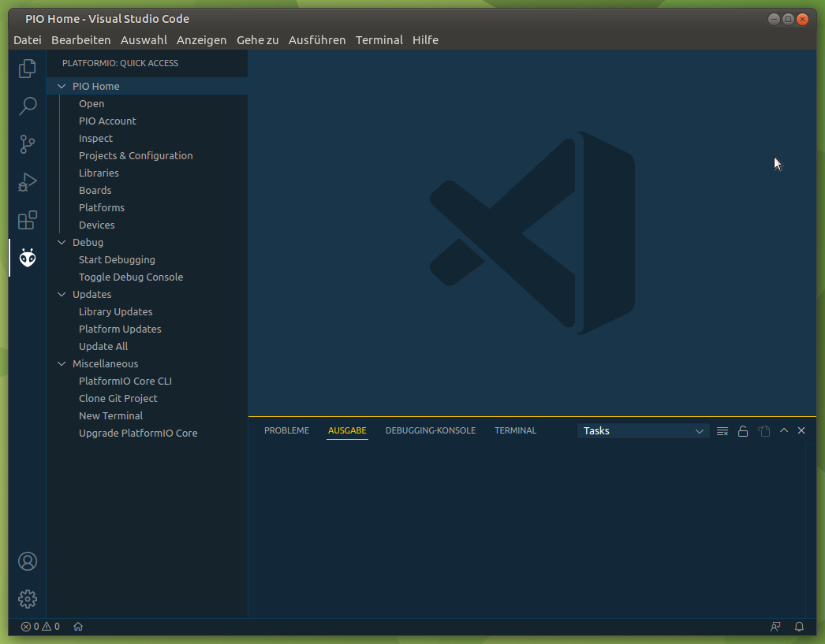Open the Run and Debug view icon
This screenshot has height=644, width=825.
pos(28,182)
